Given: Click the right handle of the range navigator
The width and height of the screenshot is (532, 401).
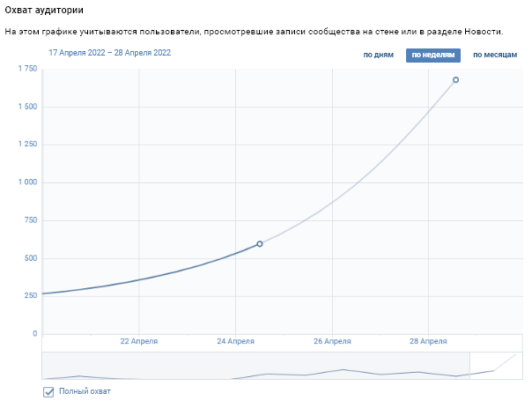Looking at the screenshot, I should pos(470,366).
